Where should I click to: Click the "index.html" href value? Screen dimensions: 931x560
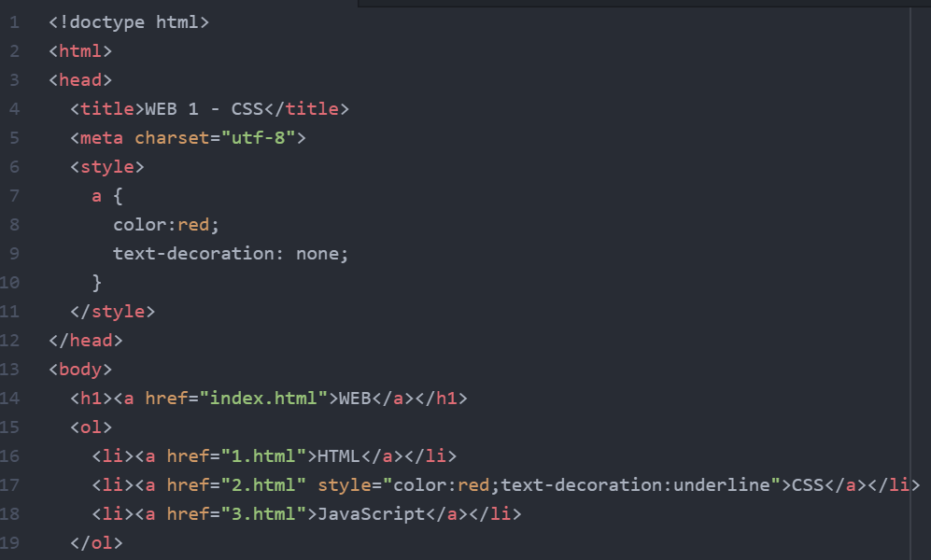(x=263, y=398)
